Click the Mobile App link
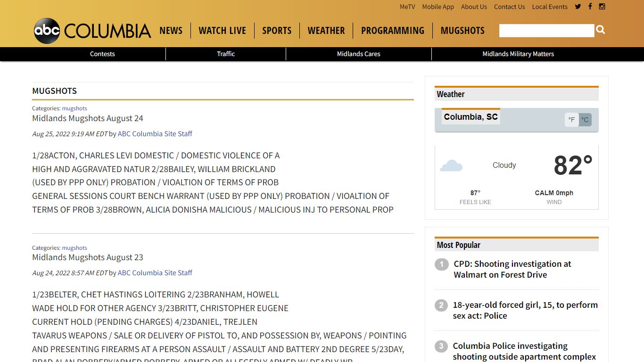Screen dimensions: 644x362 tap(438, 7)
